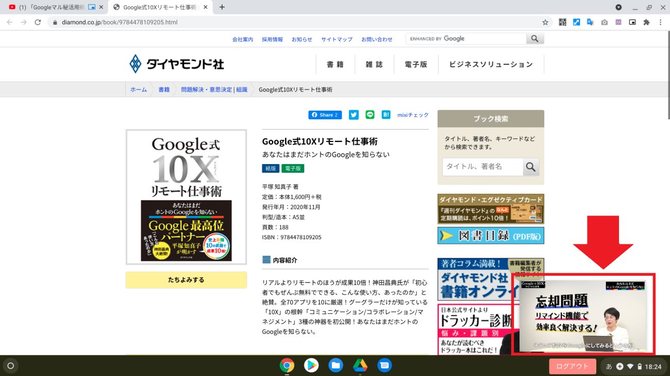Open the 組織 breadcrumb link
This screenshot has width=670, height=376.
tap(242, 90)
